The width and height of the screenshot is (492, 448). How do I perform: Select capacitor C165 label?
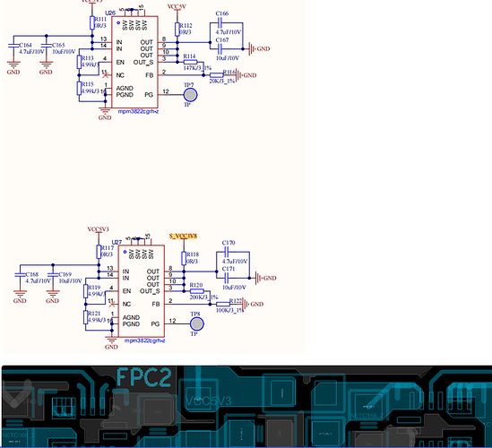pos(58,45)
